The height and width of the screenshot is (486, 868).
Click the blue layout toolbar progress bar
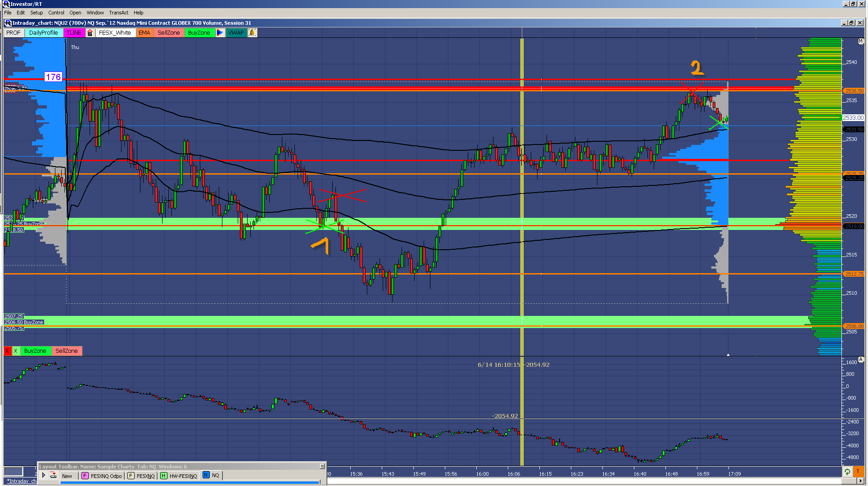click(x=189, y=482)
